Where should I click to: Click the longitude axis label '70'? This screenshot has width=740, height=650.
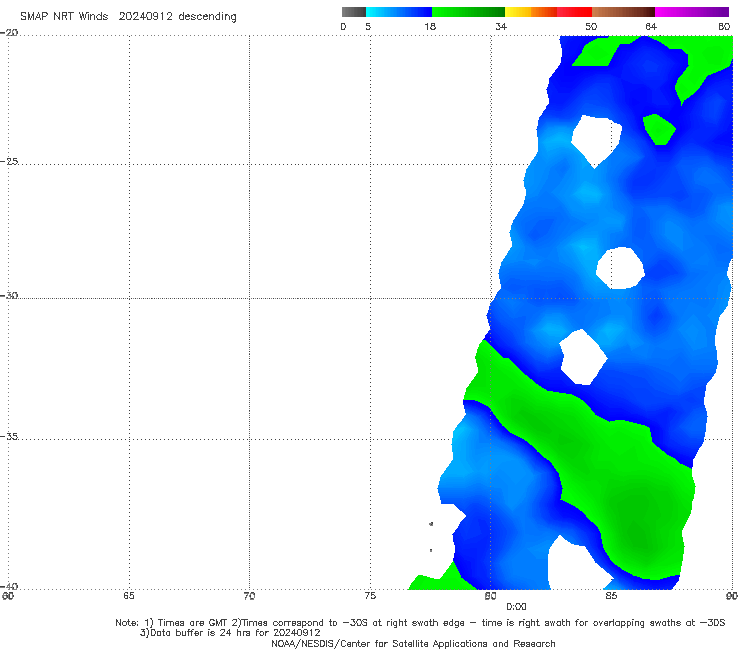click(x=249, y=596)
